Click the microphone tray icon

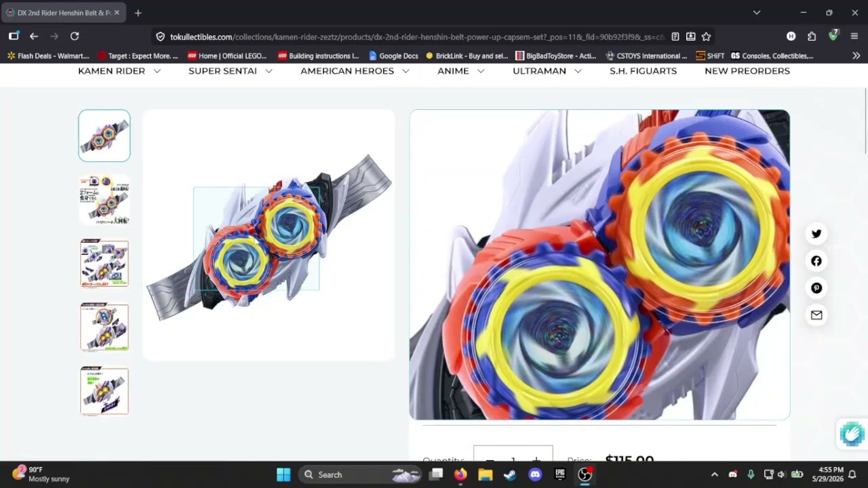tap(751, 474)
